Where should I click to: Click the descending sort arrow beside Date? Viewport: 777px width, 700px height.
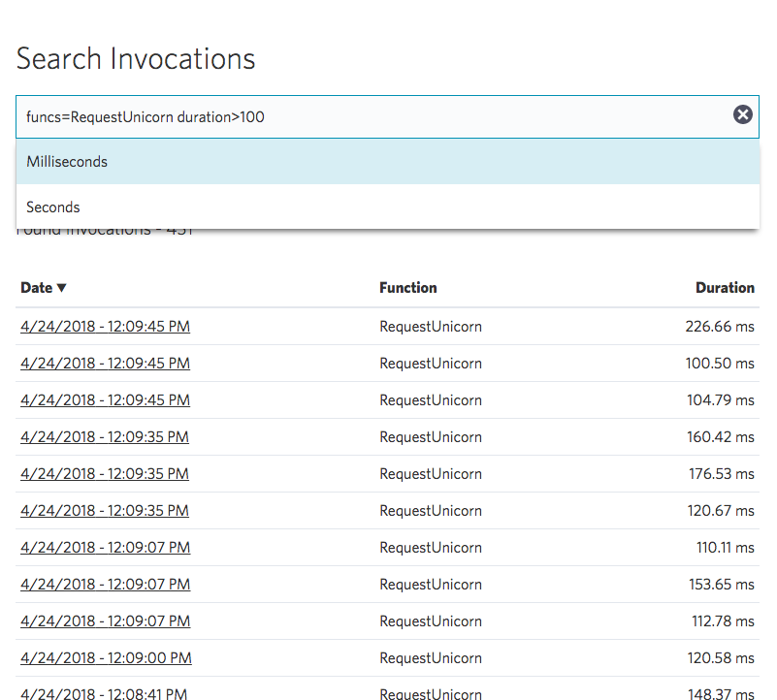coord(62,288)
